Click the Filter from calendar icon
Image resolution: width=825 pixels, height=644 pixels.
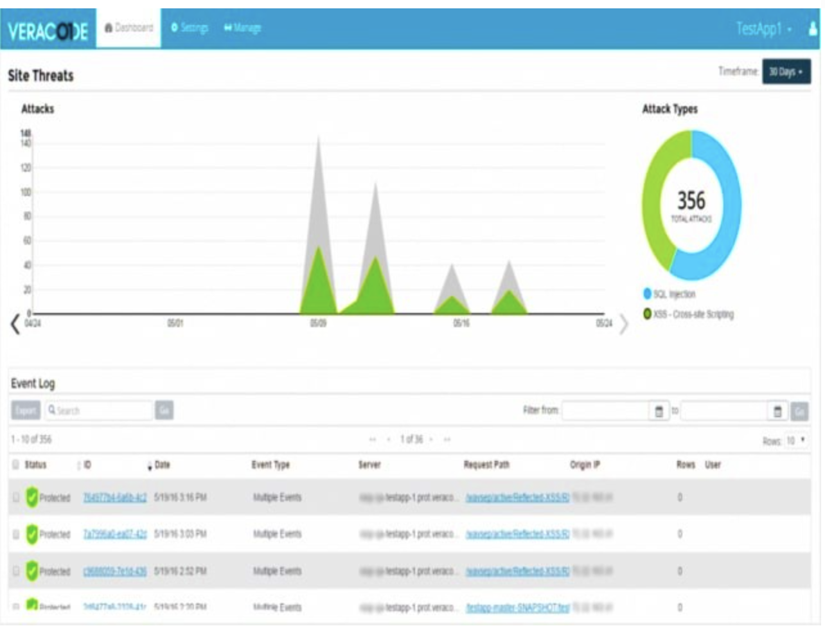coord(659,411)
